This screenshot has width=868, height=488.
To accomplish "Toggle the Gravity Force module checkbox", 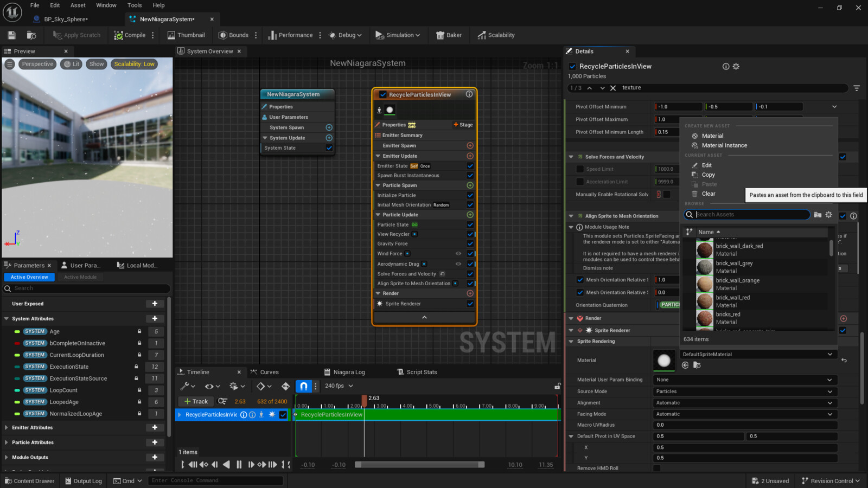I will point(470,244).
